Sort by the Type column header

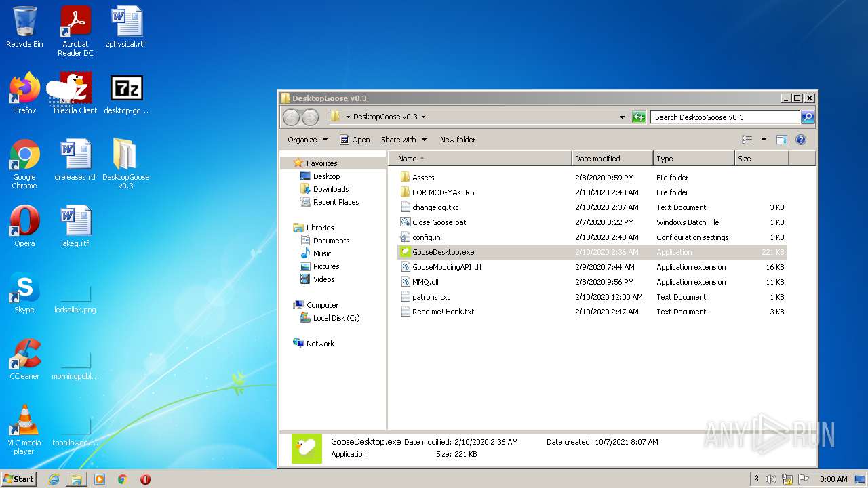694,159
